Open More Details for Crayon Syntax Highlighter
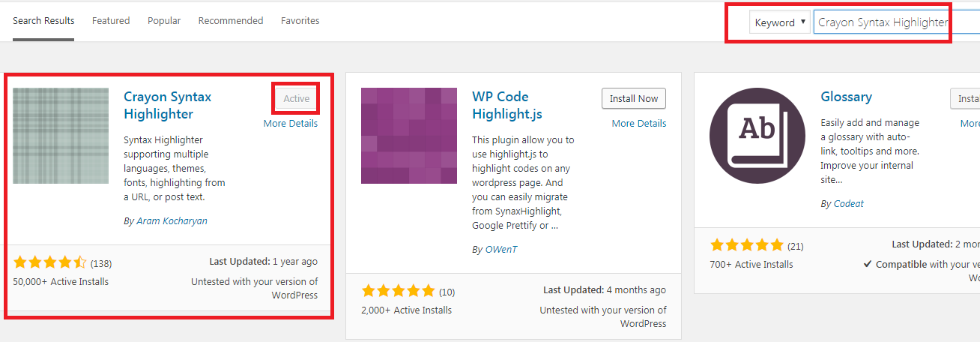Viewport: 980px width, 342px height. (291, 124)
